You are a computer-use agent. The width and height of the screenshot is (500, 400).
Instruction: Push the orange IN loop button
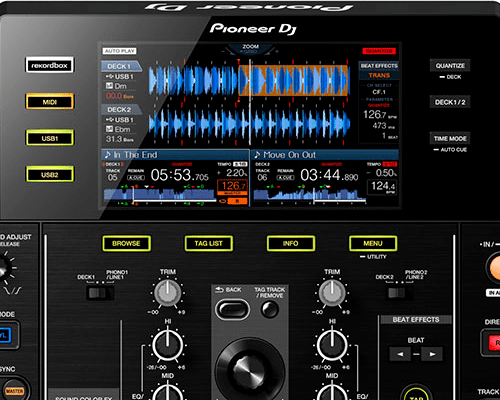[x=494, y=268]
